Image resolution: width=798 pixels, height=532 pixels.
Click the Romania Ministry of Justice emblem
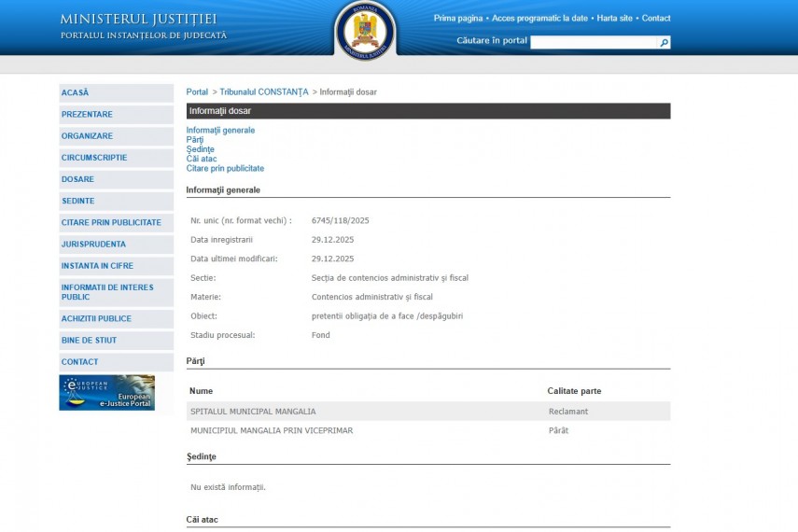pos(365,31)
